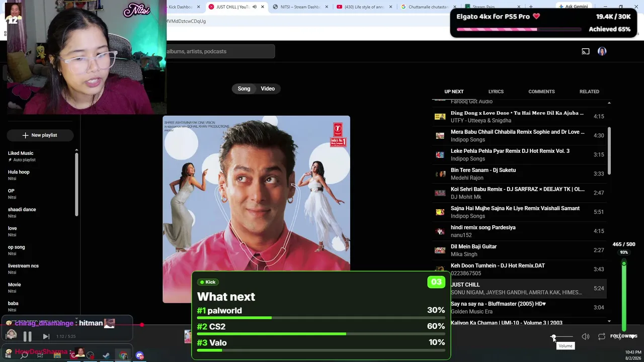
Task: Open Chrome from the taskbar
Action: pyautogui.click(x=123, y=355)
